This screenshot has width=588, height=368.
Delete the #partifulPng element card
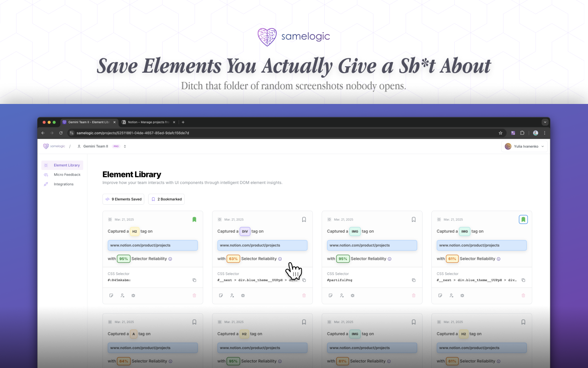[413, 295]
